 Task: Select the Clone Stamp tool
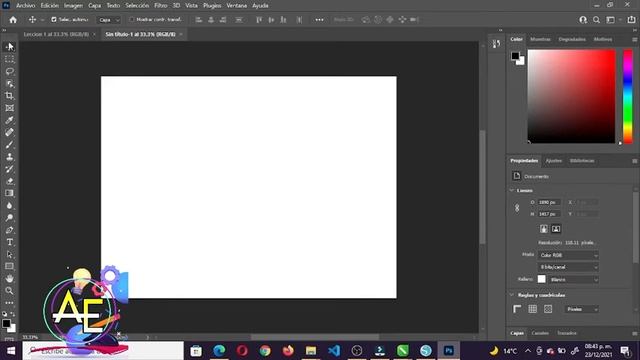[9, 157]
